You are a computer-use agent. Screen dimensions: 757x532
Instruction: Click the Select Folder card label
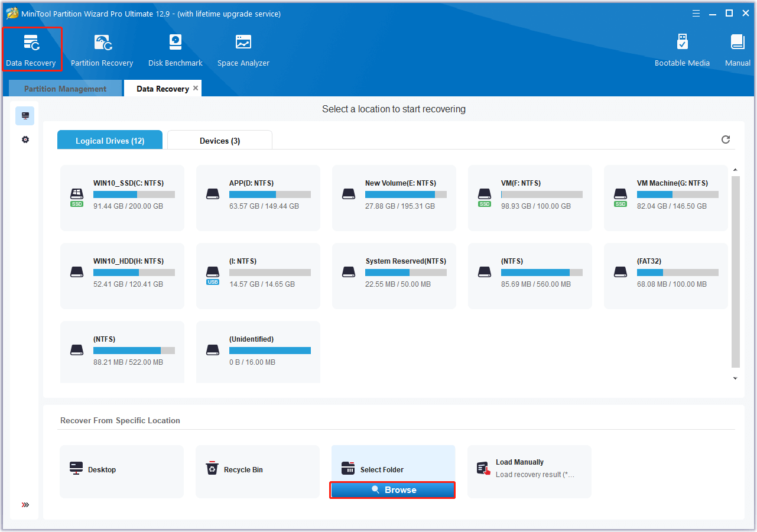click(x=382, y=470)
